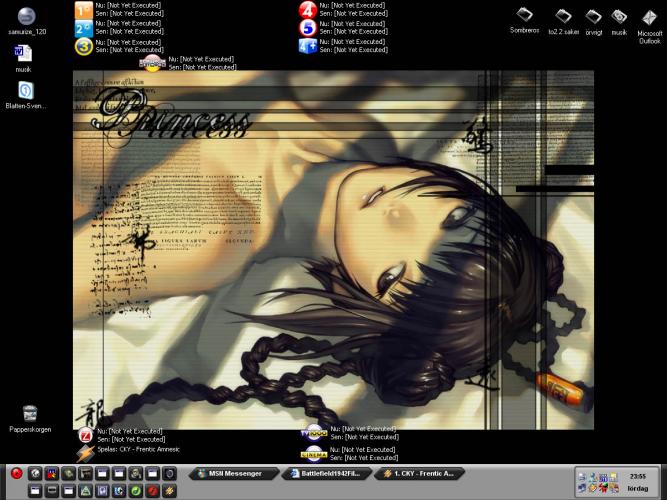Screen dimensions: 667x500
Task: Open the musik Word document icon
Action: pos(24,55)
